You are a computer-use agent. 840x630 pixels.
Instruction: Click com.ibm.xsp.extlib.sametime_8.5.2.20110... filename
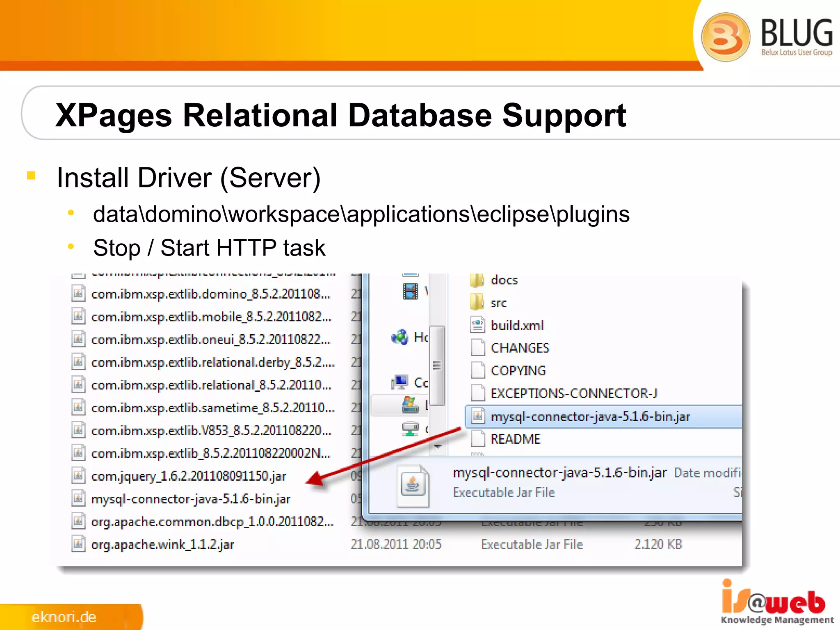(213, 408)
